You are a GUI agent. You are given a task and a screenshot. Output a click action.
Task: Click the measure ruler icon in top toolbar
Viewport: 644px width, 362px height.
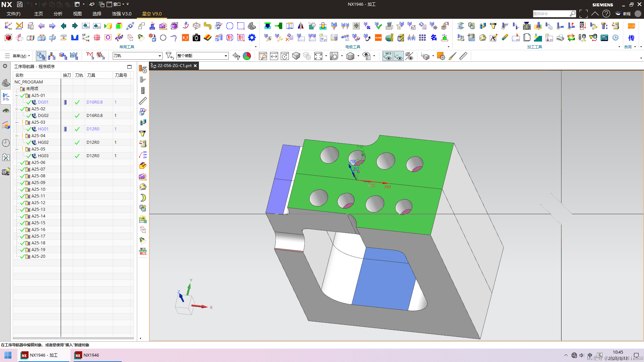(x=463, y=56)
